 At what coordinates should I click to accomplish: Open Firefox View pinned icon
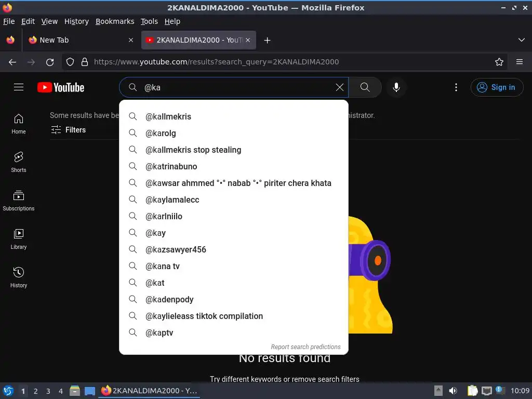pyautogui.click(x=10, y=40)
